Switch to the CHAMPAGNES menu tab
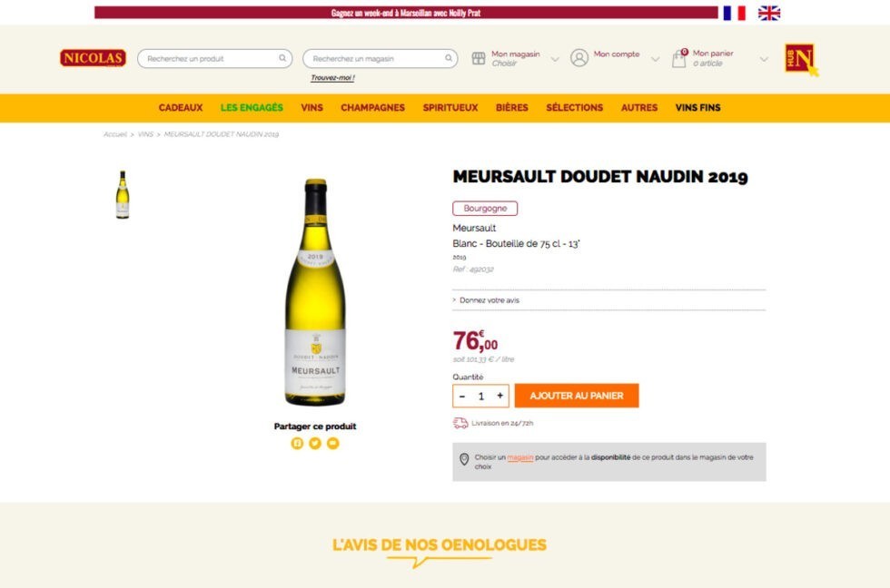890x588 pixels. 372,107
